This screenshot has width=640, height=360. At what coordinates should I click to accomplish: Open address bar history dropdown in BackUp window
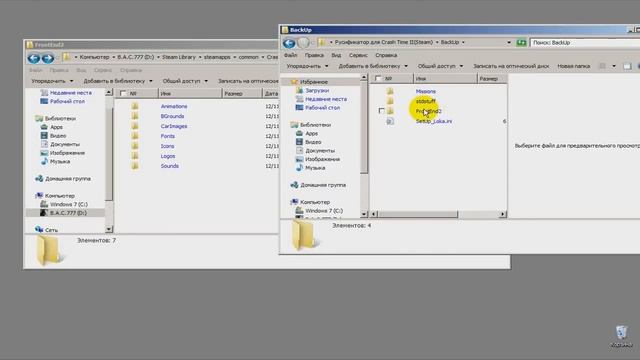pyautogui.click(x=509, y=42)
